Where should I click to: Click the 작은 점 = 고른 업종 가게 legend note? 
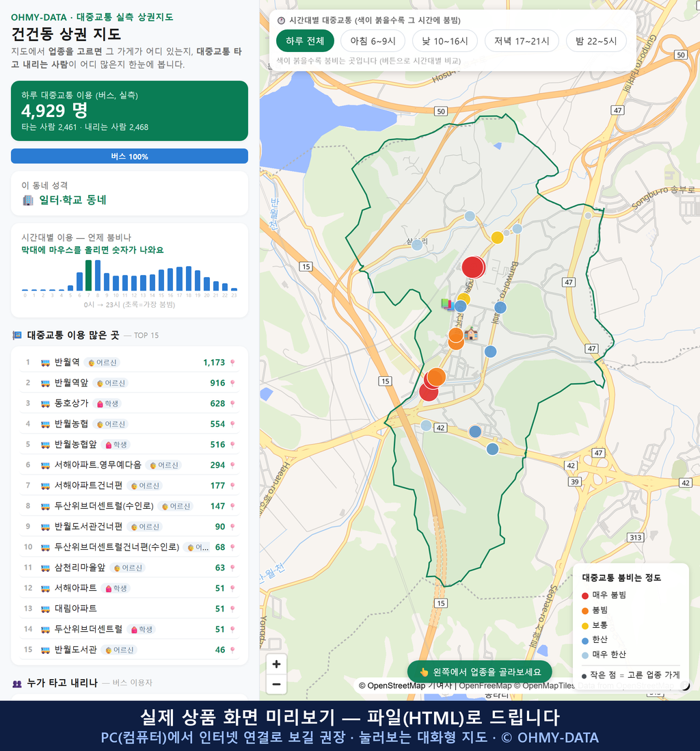(x=630, y=675)
